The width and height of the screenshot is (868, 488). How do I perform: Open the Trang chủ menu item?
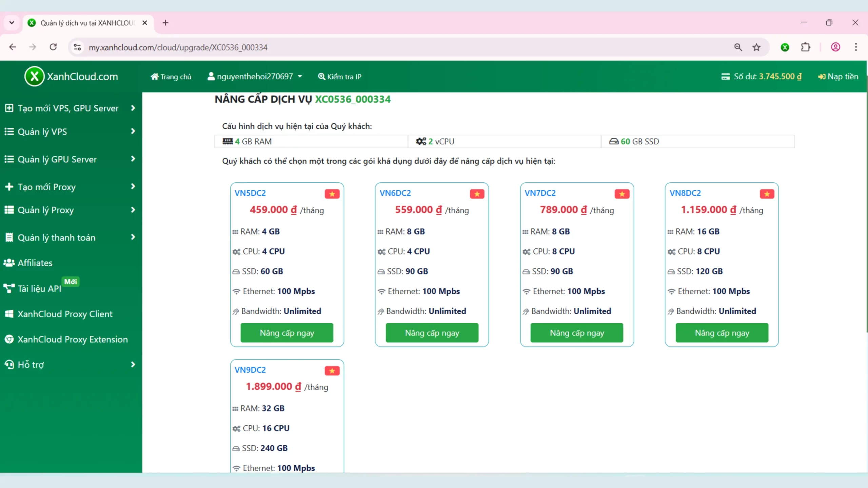pyautogui.click(x=171, y=77)
